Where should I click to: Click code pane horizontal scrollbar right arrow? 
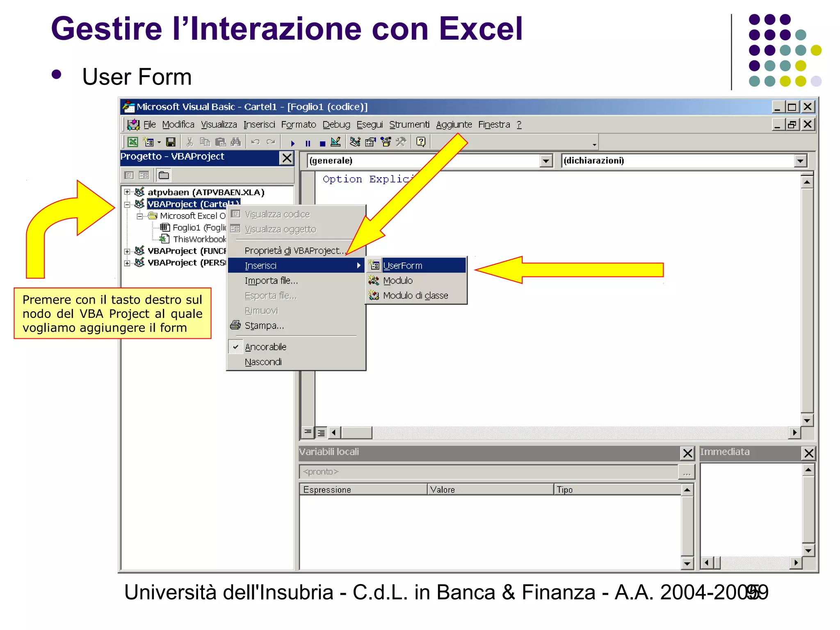[x=795, y=432]
